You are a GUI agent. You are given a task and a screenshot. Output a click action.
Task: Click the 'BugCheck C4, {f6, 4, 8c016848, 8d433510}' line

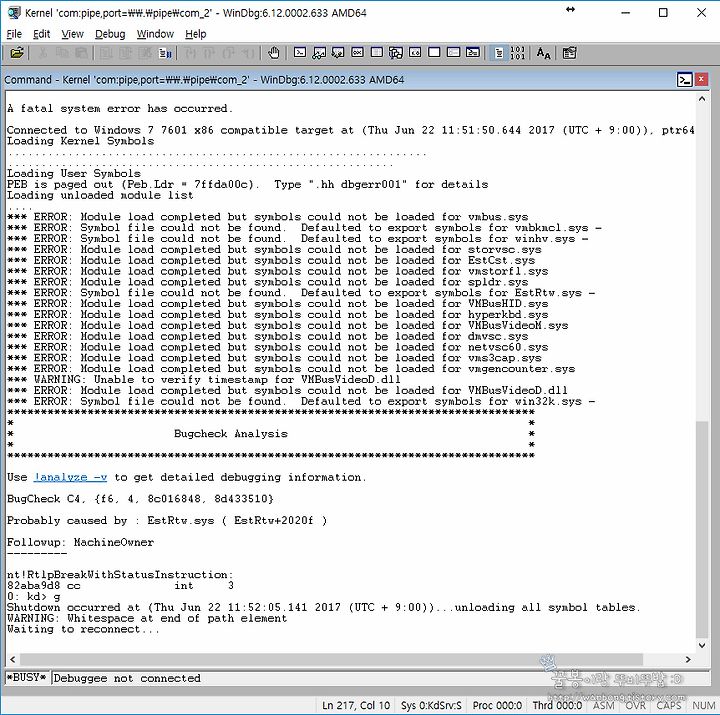coord(140,499)
